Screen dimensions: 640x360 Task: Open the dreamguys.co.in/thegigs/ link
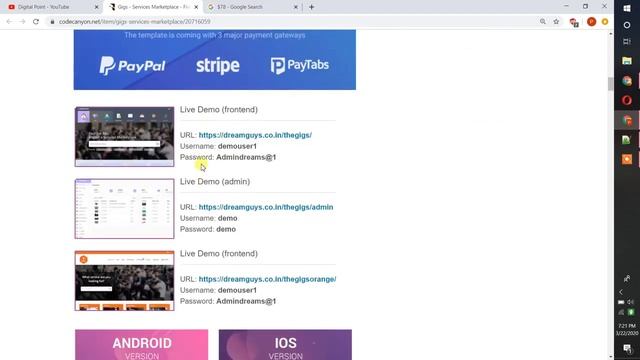255,135
